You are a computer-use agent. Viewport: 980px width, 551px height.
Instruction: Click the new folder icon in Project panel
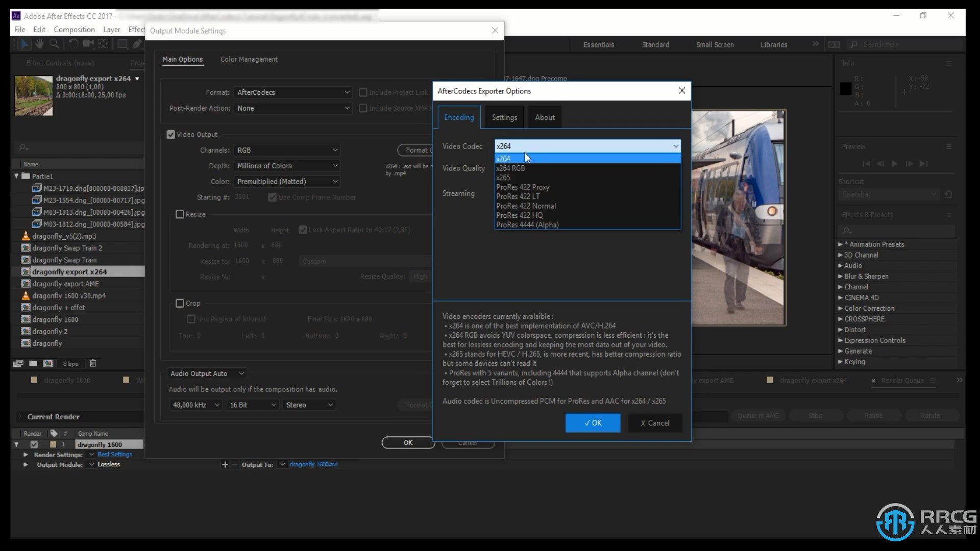[x=33, y=363]
